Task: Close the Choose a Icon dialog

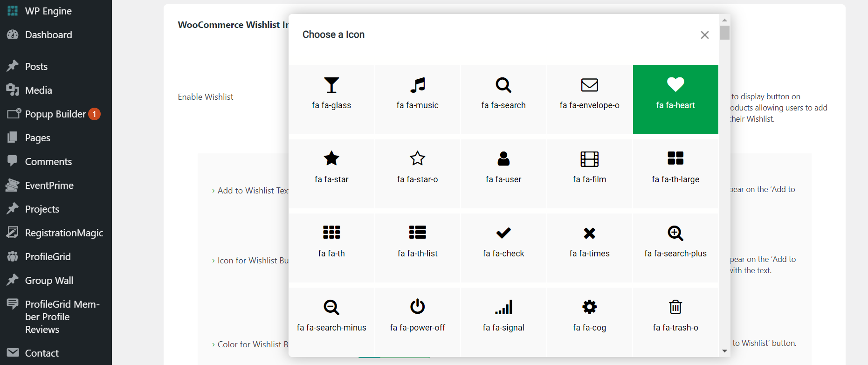Action: (x=704, y=35)
